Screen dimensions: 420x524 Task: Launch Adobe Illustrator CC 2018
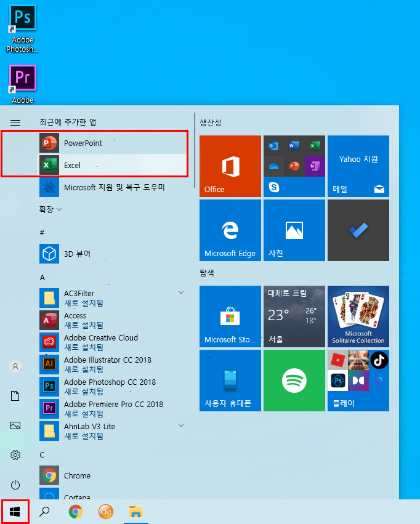(x=112, y=365)
